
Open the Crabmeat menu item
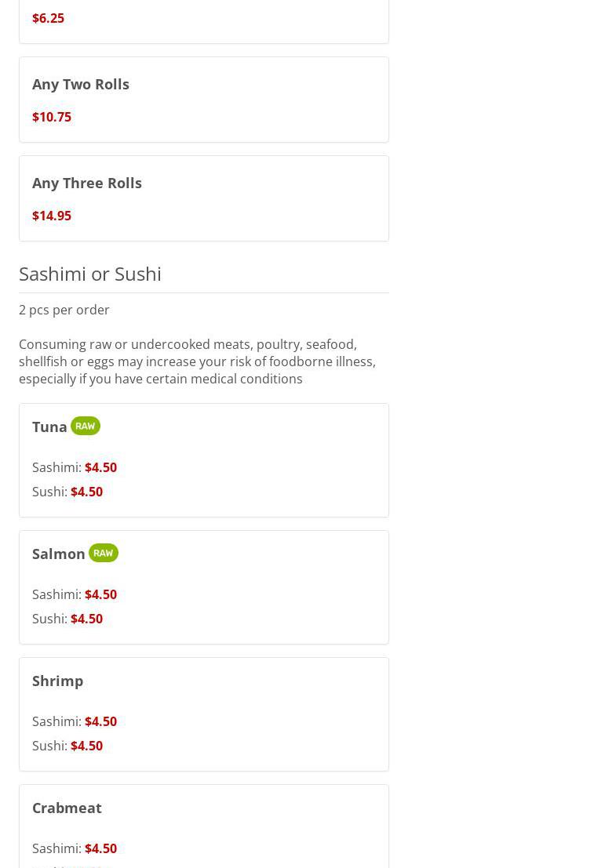67,808
